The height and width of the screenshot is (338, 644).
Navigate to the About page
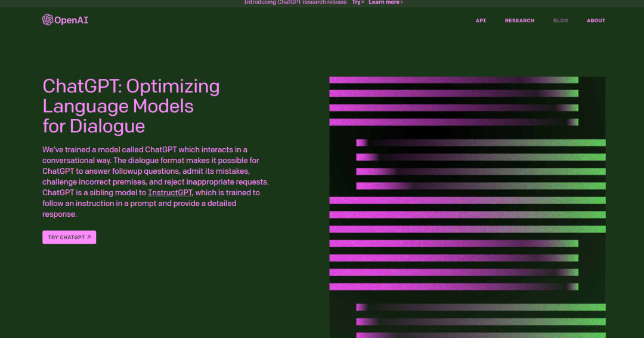(596, 20)
